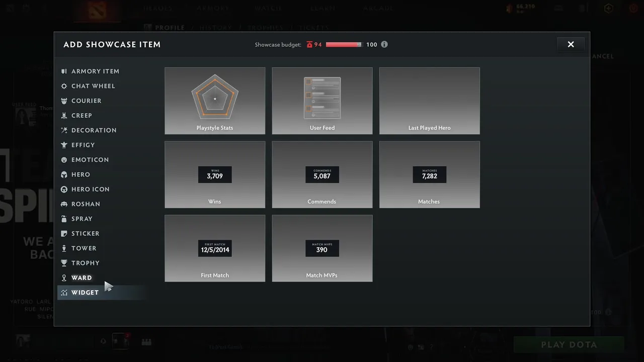Click the budget value 94
The height and width of the screenshot is (362, 644).
pos(318,45)
